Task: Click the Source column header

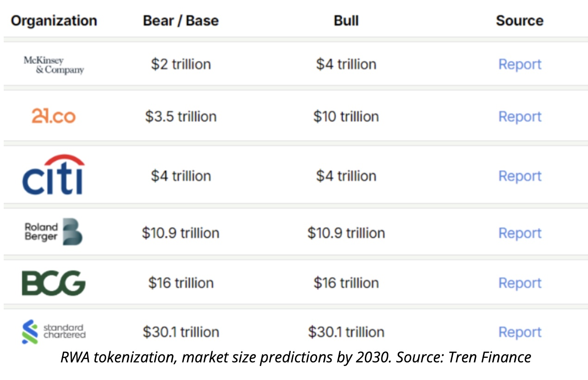Action: tap(519, 21)
